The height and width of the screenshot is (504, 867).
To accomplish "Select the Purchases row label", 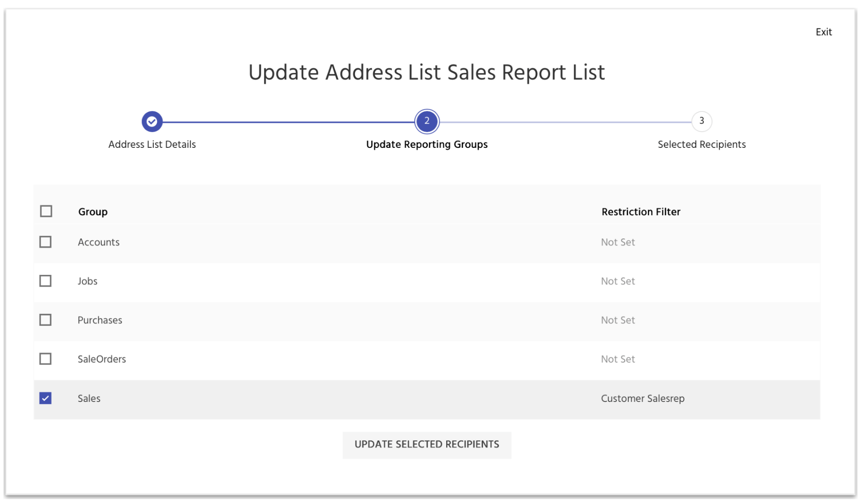I will click(100, 320).
